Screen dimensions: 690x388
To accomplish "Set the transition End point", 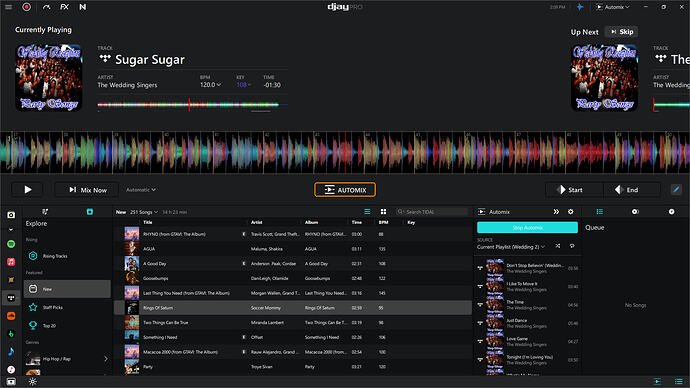I will click(632, 190).
